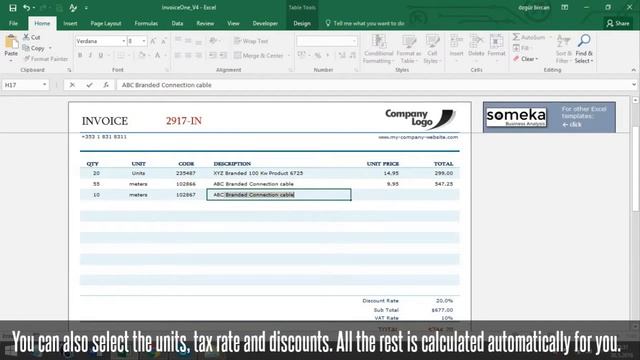Click Tell me what you want to do
The width and height of the screenshot is (640, 360).
[x=364, y=23]
